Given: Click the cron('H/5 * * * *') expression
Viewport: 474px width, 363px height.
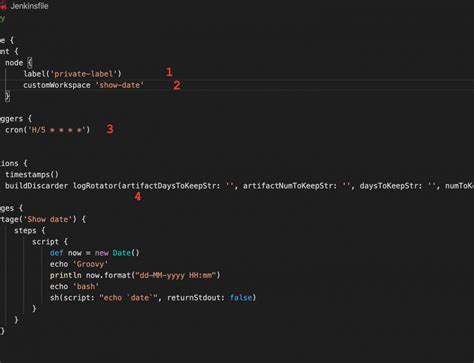Looking at the screenshot, I should (x=47, y=130).
